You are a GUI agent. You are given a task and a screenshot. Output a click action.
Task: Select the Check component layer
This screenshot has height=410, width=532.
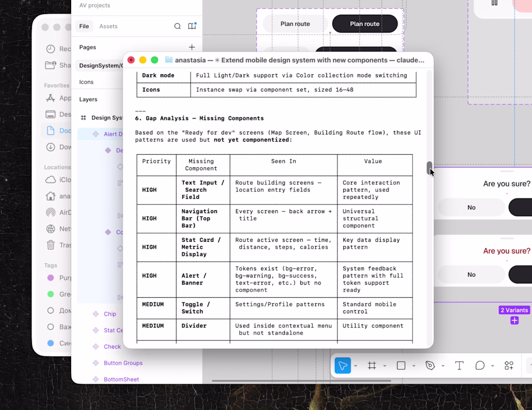click(x=112, y=347)
